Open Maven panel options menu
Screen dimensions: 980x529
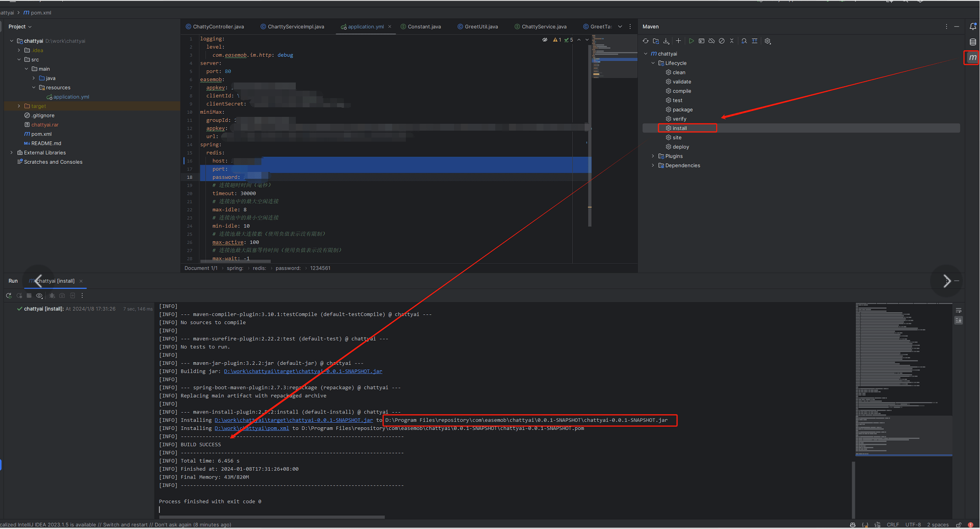tap(946, 27)
